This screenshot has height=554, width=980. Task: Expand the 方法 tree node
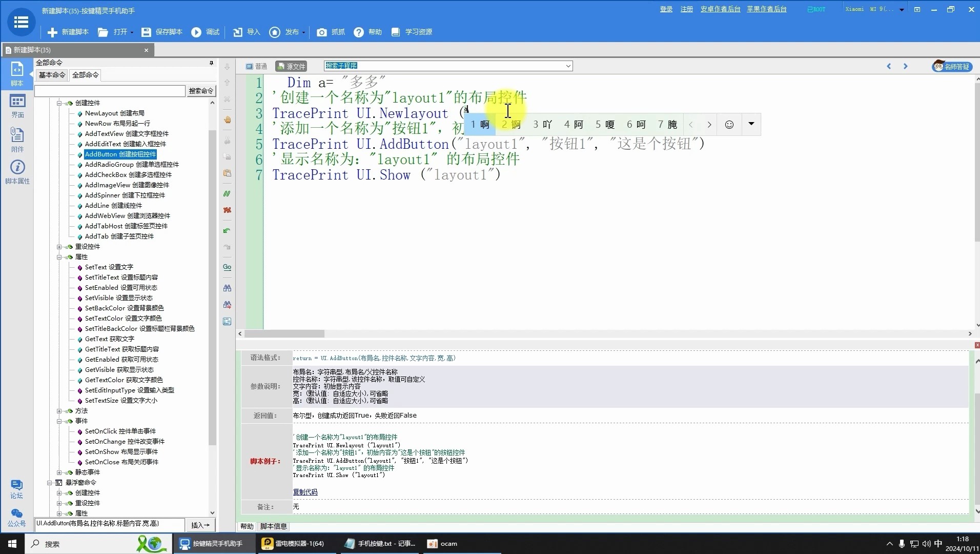[59, 411]
